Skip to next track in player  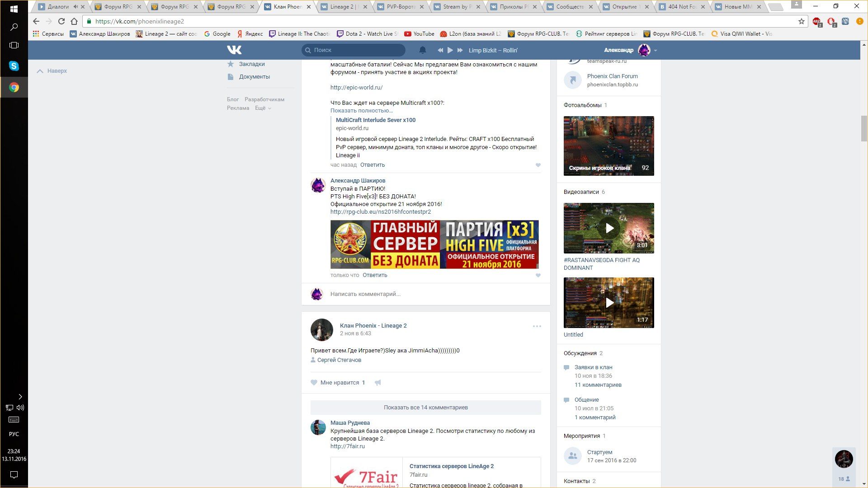pyautogui.click(x=460, y=50)
